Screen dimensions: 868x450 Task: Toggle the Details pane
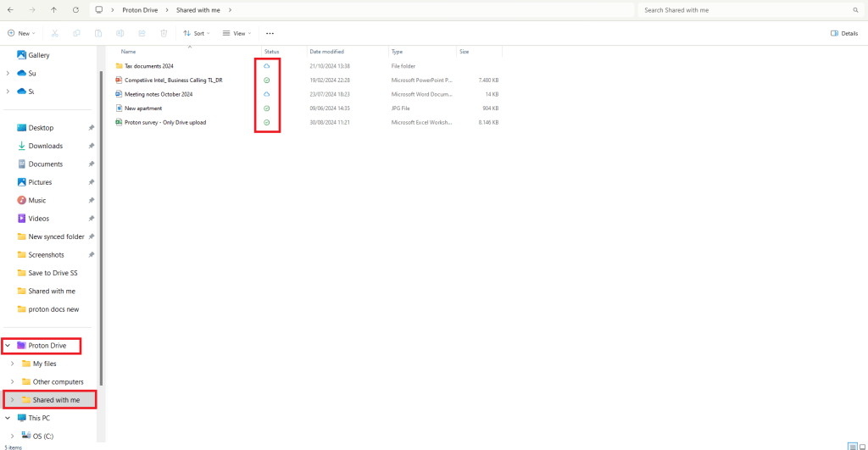(844, 33)
